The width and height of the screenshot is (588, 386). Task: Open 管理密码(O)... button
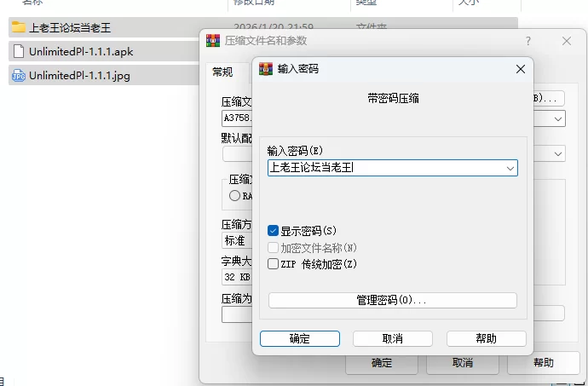point(393,300)
